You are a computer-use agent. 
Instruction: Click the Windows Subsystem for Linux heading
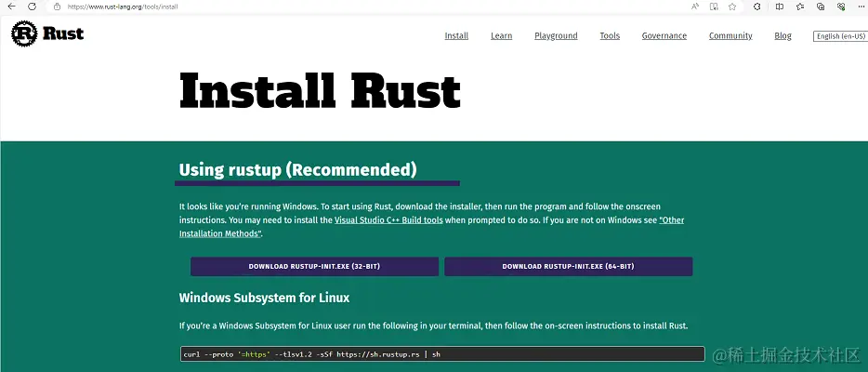point(264,298)
